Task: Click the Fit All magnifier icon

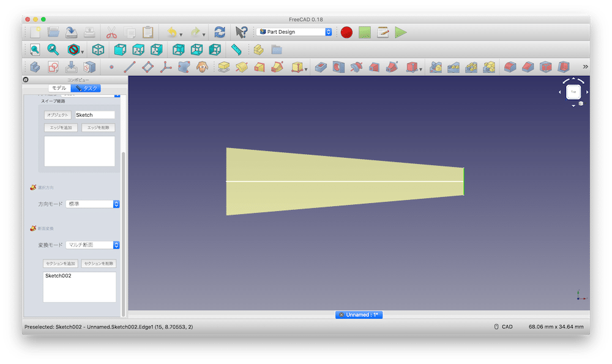Action: 35,50
